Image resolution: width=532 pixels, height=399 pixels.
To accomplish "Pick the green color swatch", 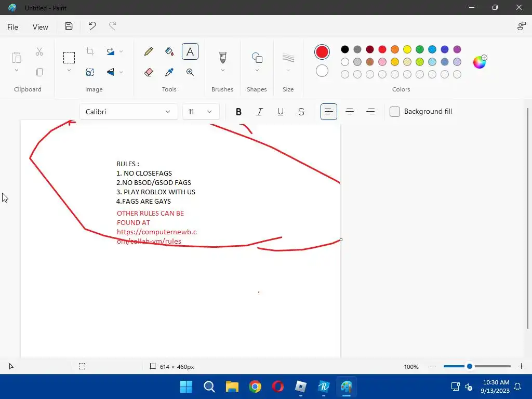I will [x=420, y=49].
